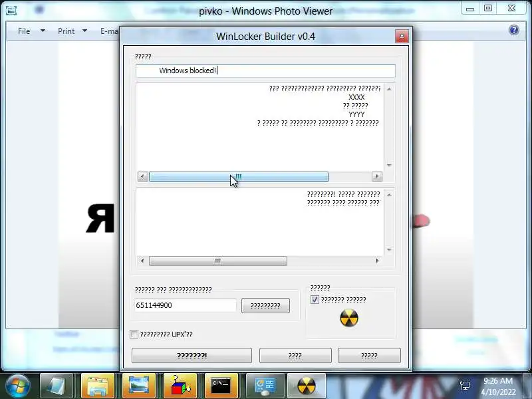Click the '?????????' button next to the code field
Screen dimensions: 532x399
click(x=265, y=306)
